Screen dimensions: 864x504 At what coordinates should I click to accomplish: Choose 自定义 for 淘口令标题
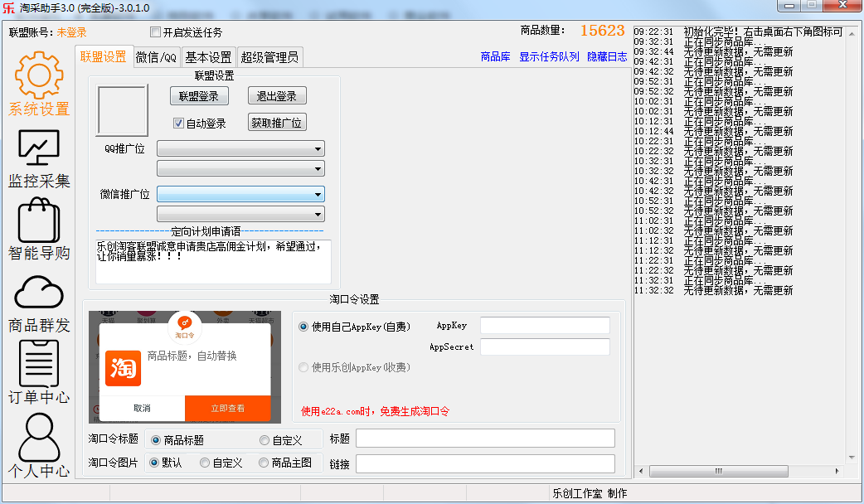click(265, 440)
